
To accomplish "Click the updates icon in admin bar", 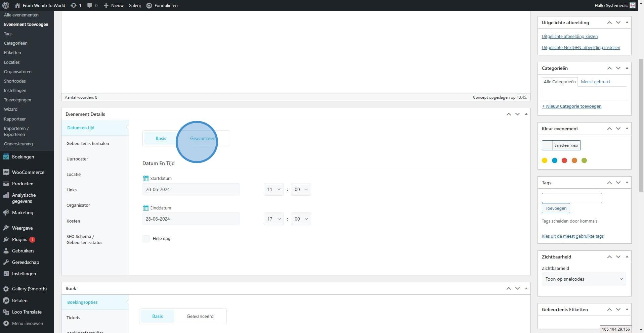I will pyautogui.click(x=73, y=5).
